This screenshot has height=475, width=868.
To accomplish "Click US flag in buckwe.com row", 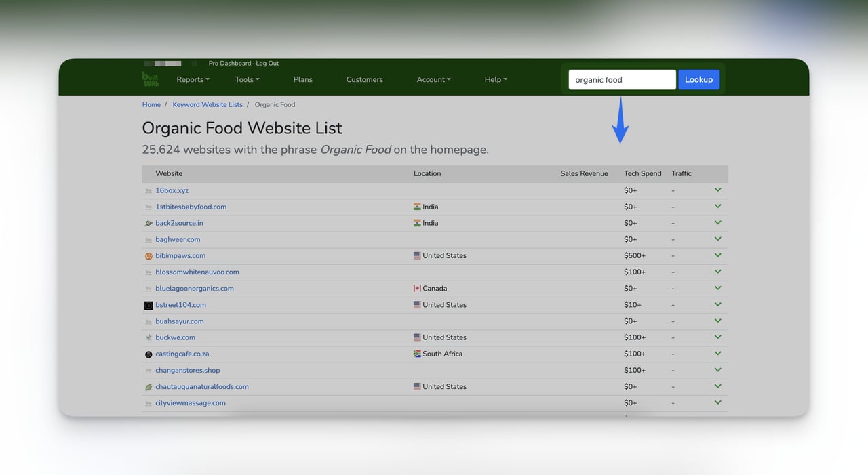I will (x=417, y=337).
